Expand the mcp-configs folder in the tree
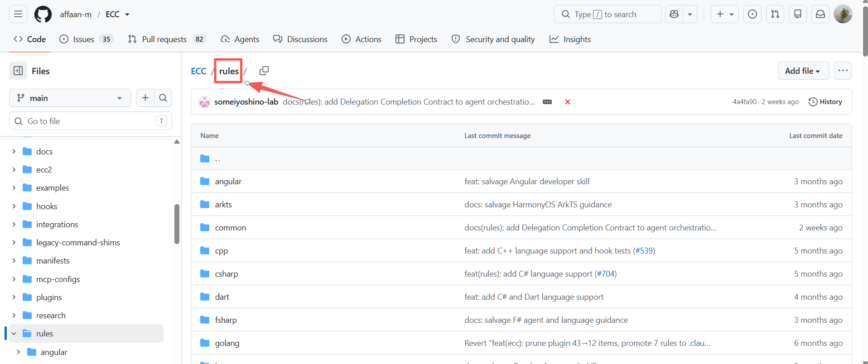Screen dimensions: 868x364 (14, 279)
